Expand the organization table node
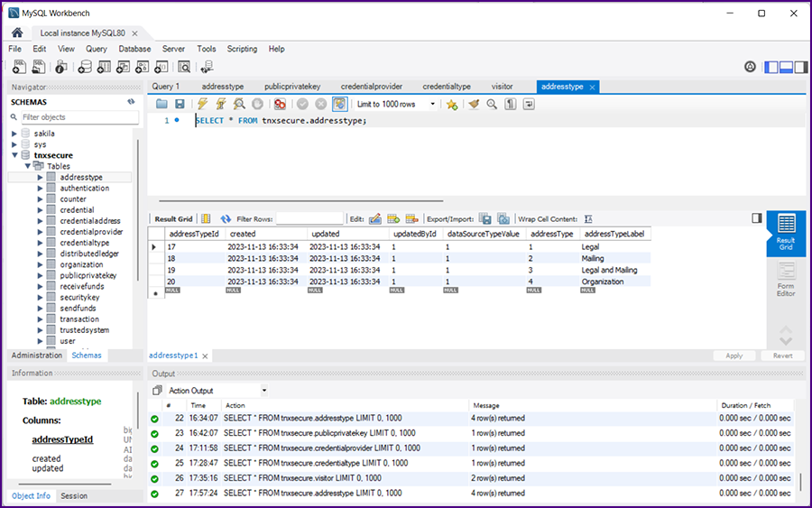 pyautogui.click(x=40, y=264)
